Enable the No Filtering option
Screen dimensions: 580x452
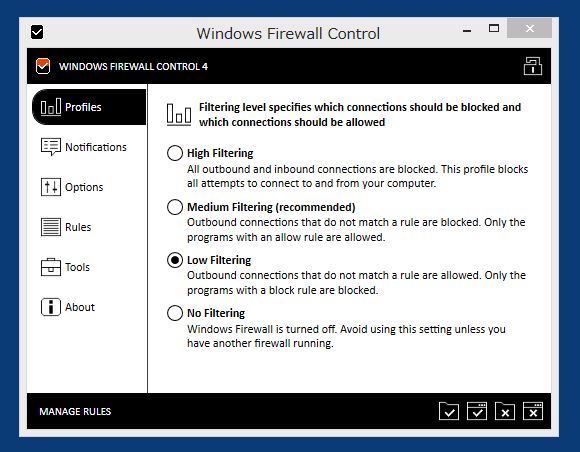pyautogui.click(x=175, y=313)
